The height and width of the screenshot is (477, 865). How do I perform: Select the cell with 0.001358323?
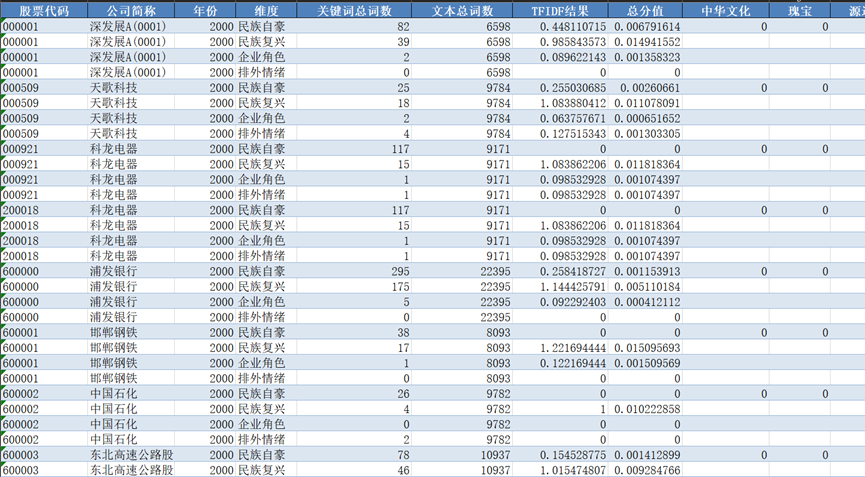coord(645,57)
